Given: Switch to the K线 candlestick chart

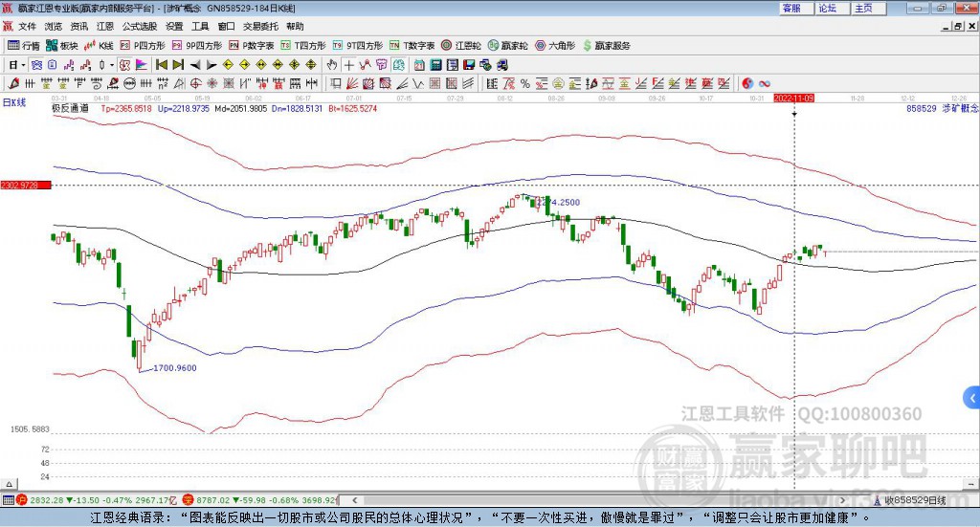Looking at the screenshot, I should (x=99, y=46).
